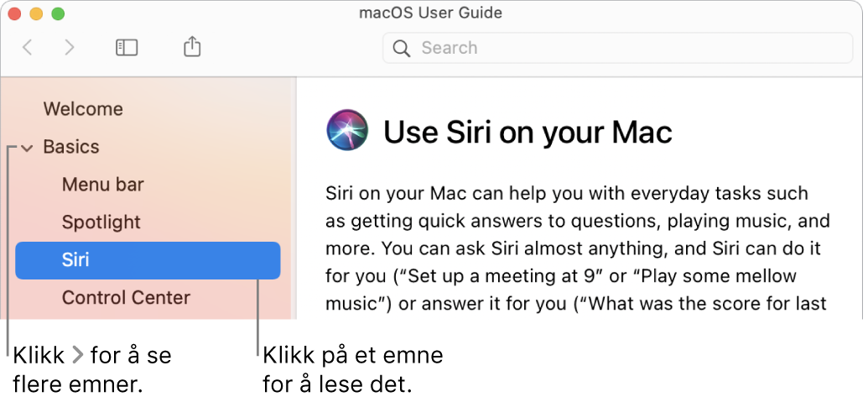Toggle the table of contents sidebar icon
This screenshot has width=868, height=402.
coord(127,48)
